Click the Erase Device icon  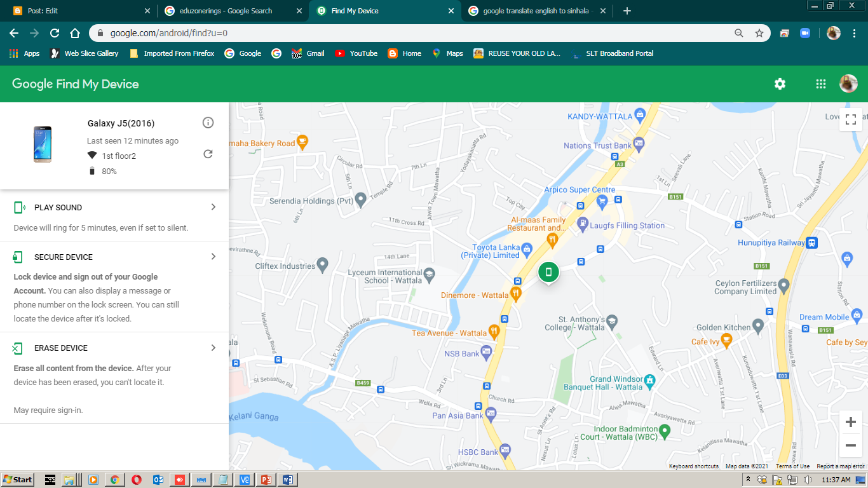click(19, 347)
